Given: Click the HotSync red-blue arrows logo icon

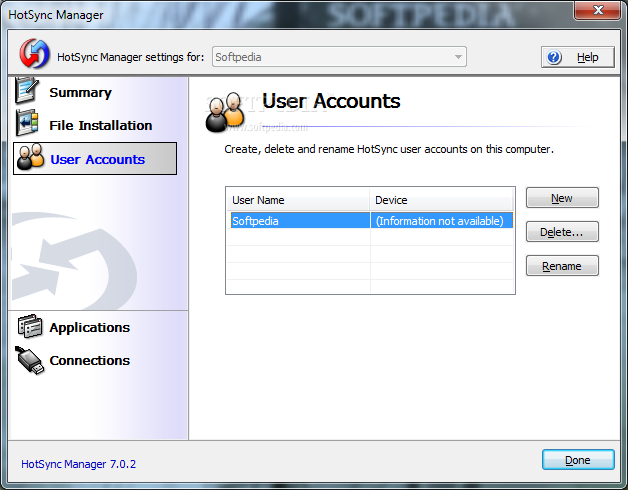Looking at the screenshot, I should [34, 54].
